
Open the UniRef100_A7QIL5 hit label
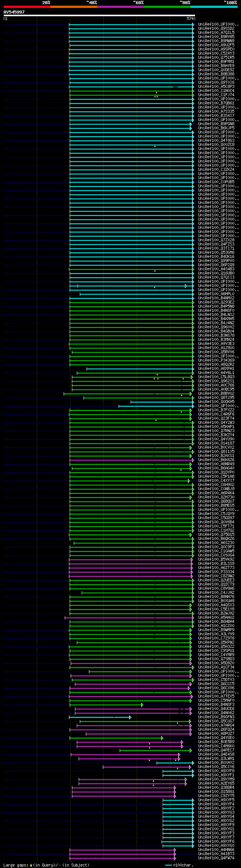pyautogui.click(x=216, y=32)
